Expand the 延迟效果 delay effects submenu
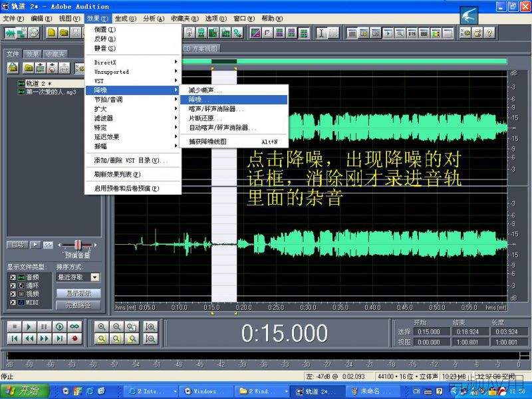532x399 pixels. tap(132, 137)
